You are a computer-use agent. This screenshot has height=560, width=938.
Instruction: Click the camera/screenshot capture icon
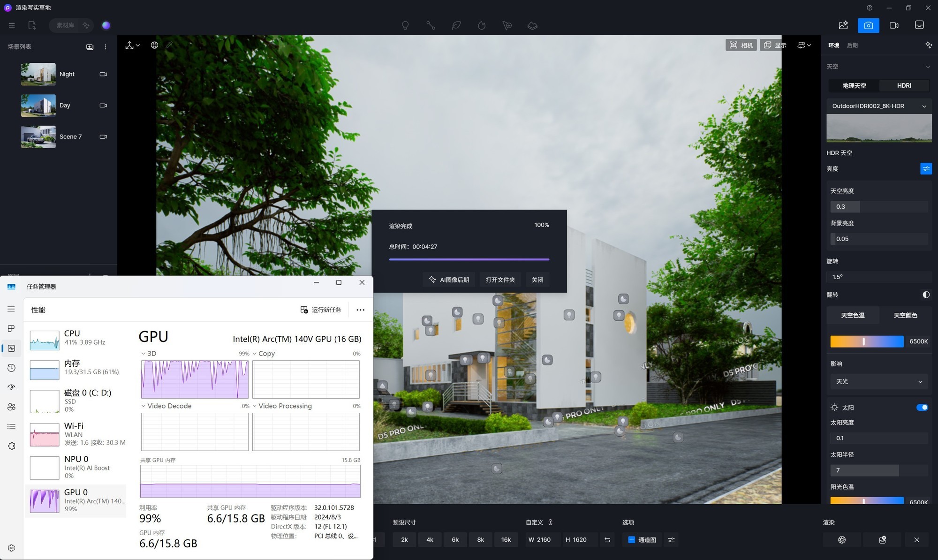pos(868,25)
